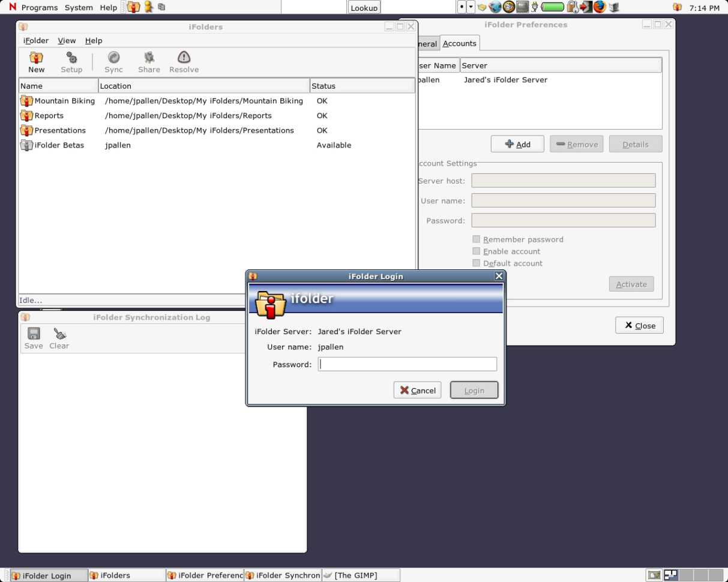This screenshot has height=582, width=728.
Task: Select the Share toolbar icon
Action: pyautogui.click(x=149, y=62)
